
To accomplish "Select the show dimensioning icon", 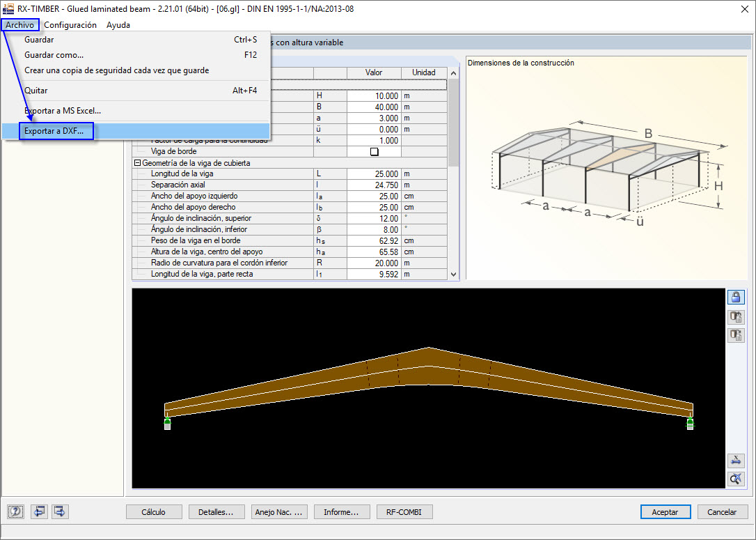I will [736, 461].
